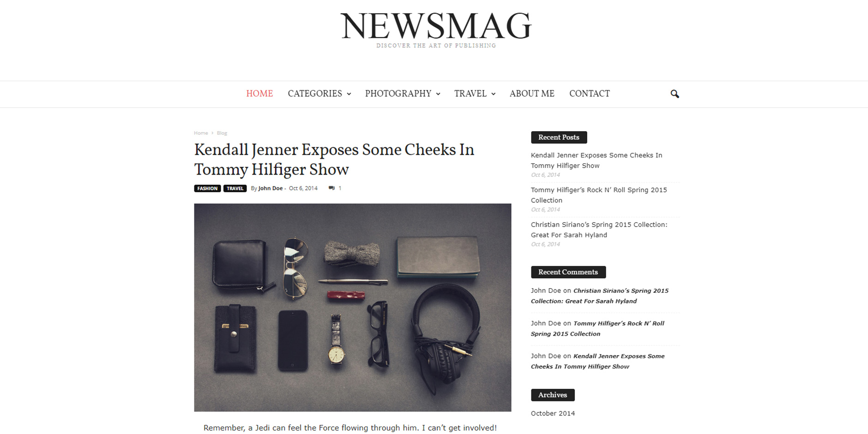This screenshot has height=434, width=868.
Task: Open the October 2014 archive
Action: 553,413
